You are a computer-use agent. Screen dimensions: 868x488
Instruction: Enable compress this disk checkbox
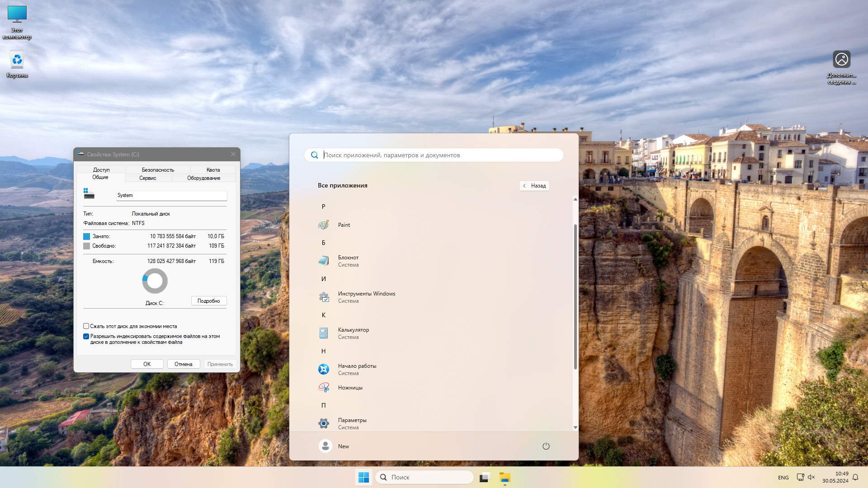[x=86, y=326]
